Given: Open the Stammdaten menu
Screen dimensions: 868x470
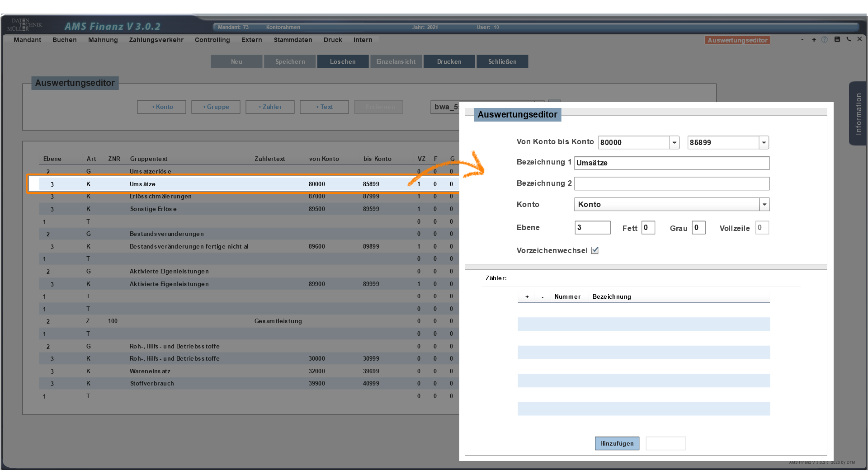Looking at the screenshot, I should (292, 40).
